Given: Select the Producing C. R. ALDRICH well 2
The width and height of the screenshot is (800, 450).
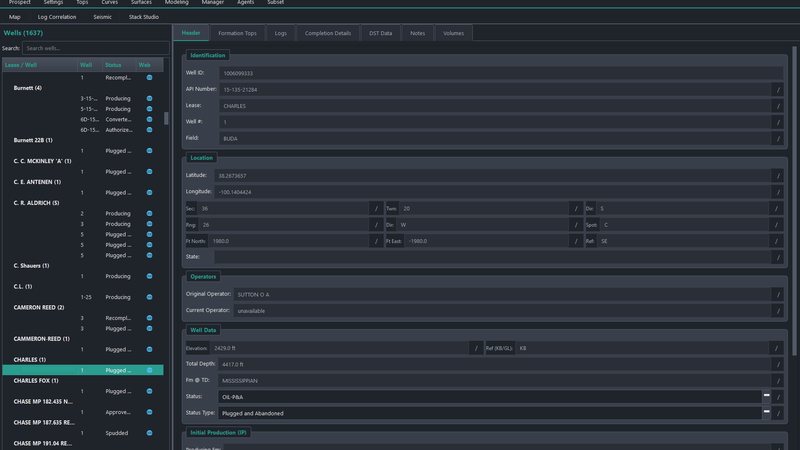Looking at the screenshot, I should click(83, 213).
